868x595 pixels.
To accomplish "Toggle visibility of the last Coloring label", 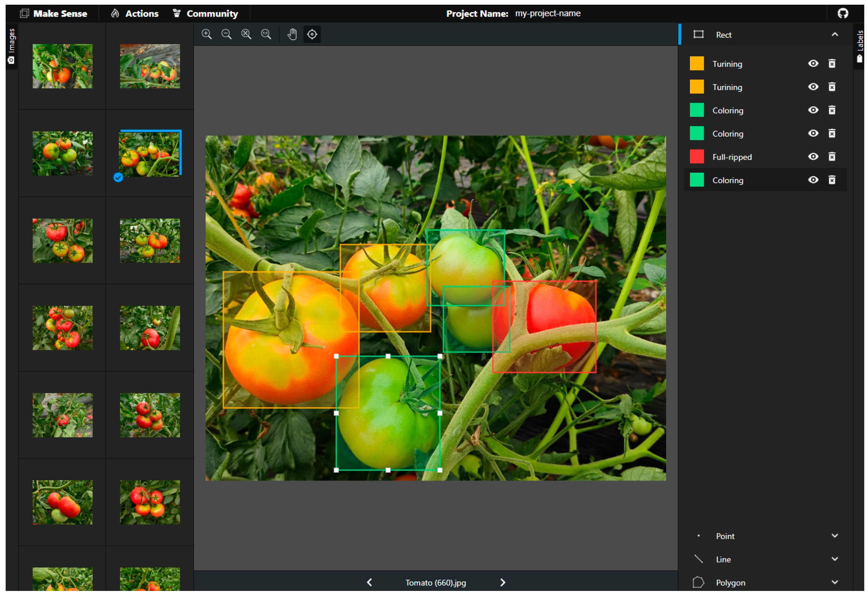I will tap(813, 180).
